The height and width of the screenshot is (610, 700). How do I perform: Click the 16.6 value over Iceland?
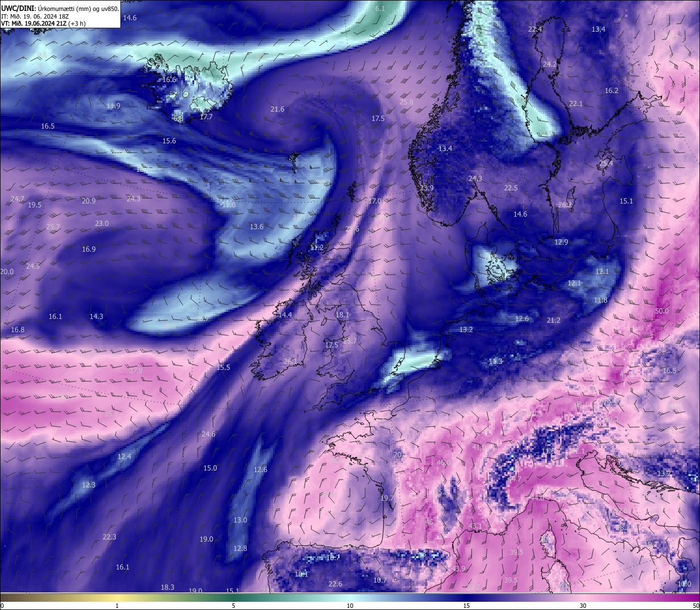coord(170,80)
